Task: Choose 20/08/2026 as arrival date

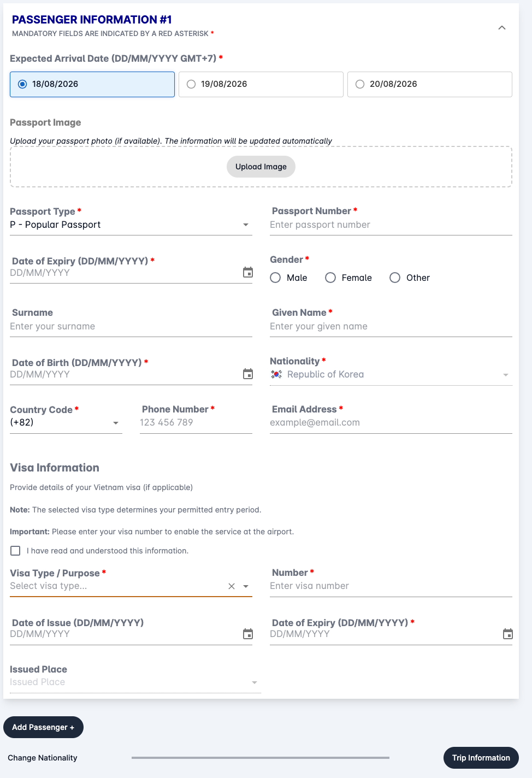Action: [430, 84]
